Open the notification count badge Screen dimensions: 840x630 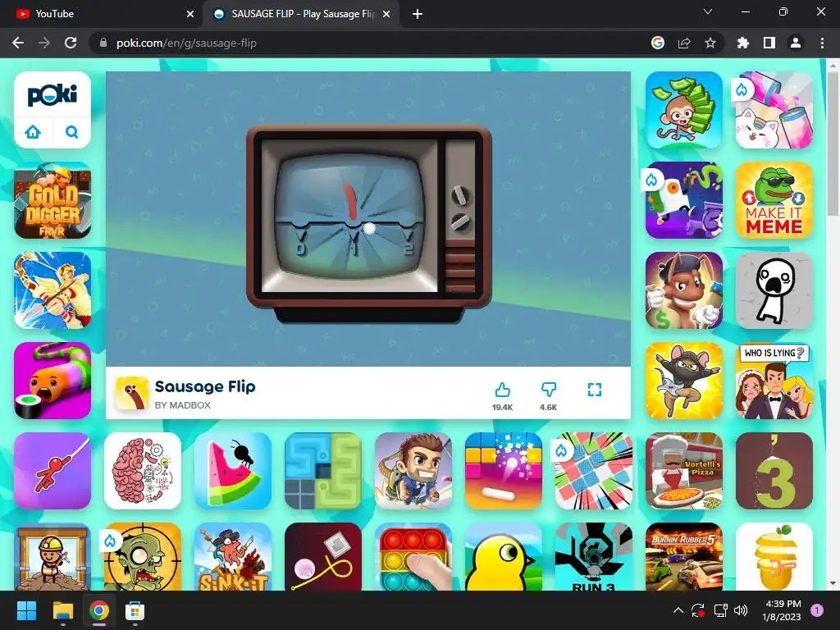pos(817,610)
